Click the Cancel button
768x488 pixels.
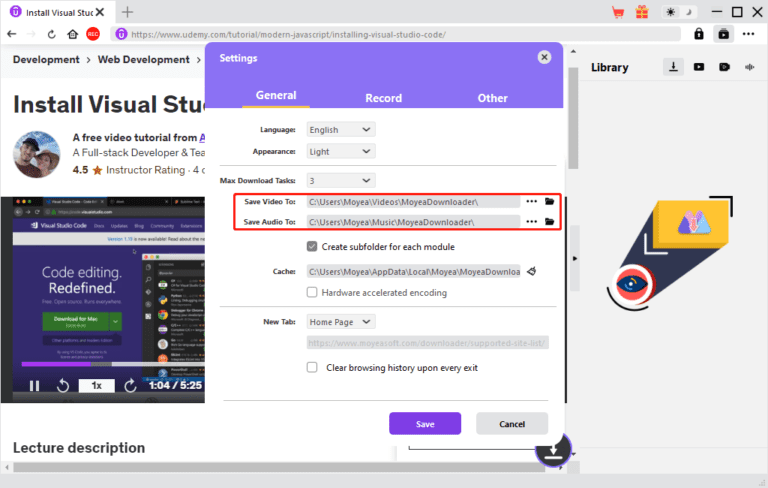point(512,423)
